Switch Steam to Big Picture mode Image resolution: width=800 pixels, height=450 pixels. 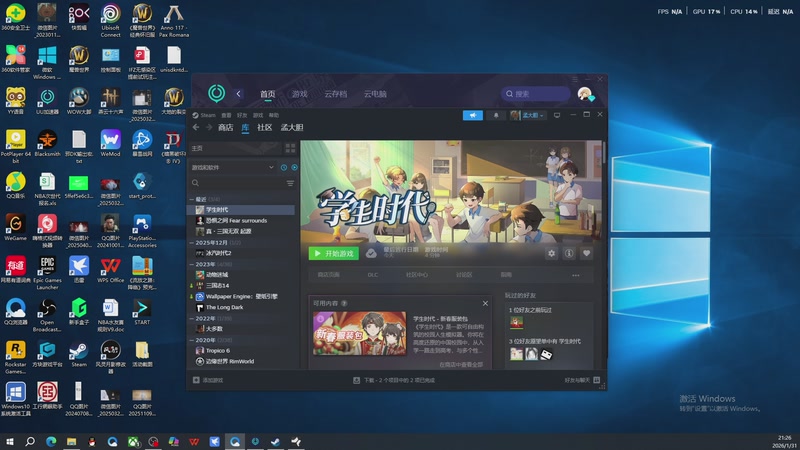(557, 115)
